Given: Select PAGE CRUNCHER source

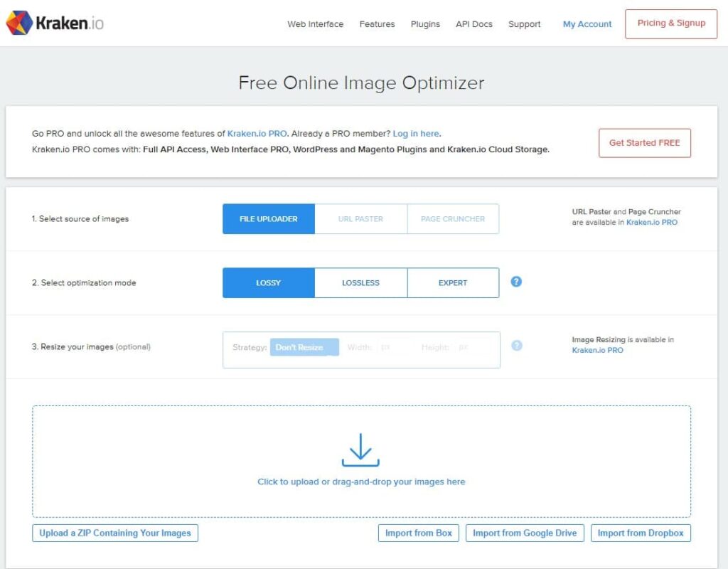Looking at the screenshot, I should click(453, 219).
